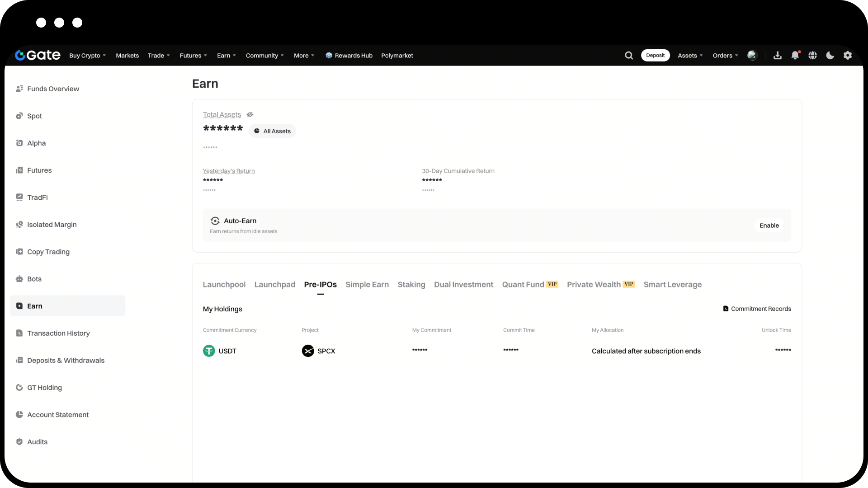This screenshot has width=868, height=488.
Task: Switch to dark mode moon icon
Action: [x=830, y=56]
